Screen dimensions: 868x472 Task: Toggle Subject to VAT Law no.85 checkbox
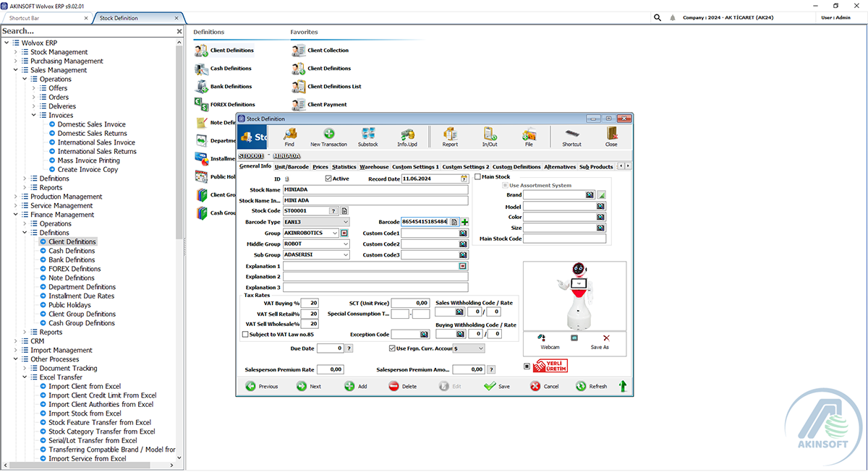245,335
